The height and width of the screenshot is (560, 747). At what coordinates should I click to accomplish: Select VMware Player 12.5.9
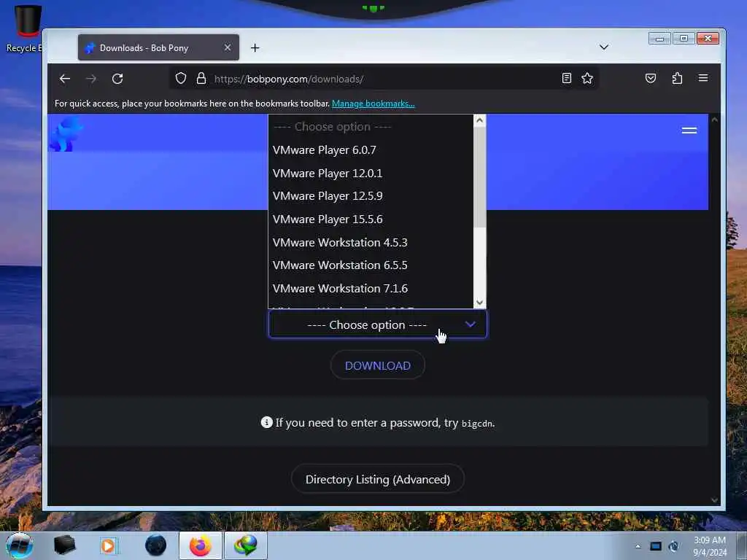coord(371,196)
